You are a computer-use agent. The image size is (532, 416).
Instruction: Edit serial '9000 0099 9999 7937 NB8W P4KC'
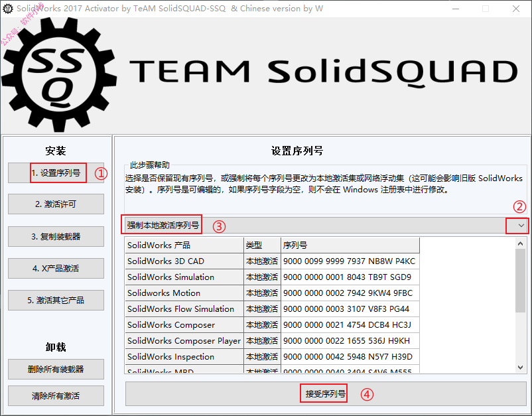(x=350, y=261)
